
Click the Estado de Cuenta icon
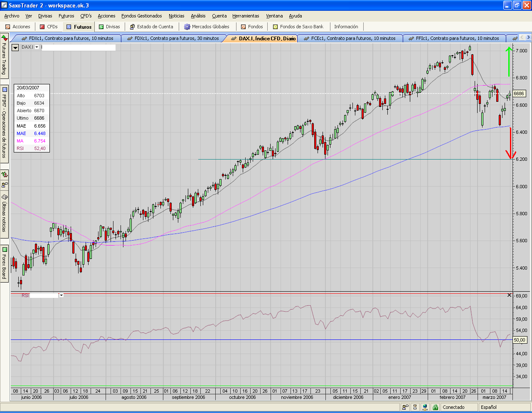click(132, 27)
